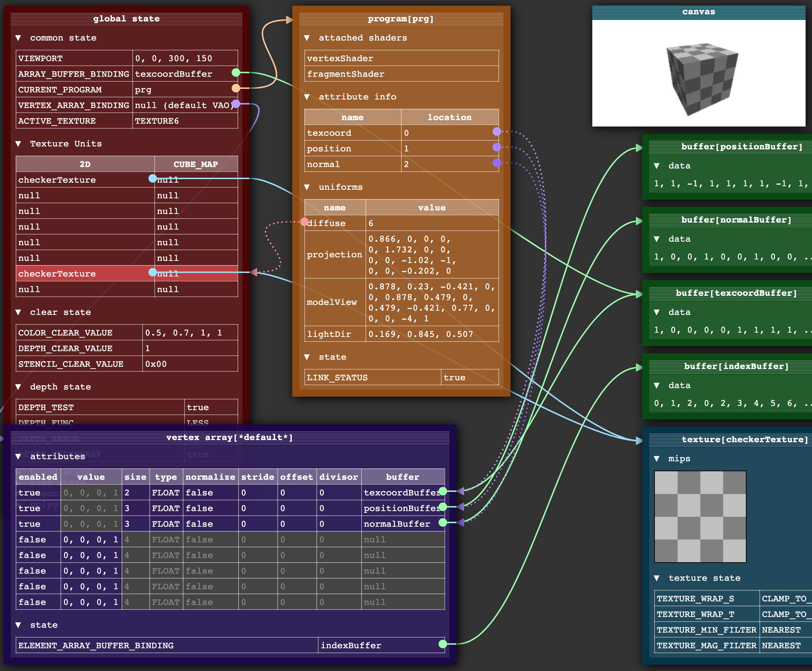Collapse normalBuffer data section
This screenshot has height=671, width=812.
pyautogui.click(x=657, y=239)
